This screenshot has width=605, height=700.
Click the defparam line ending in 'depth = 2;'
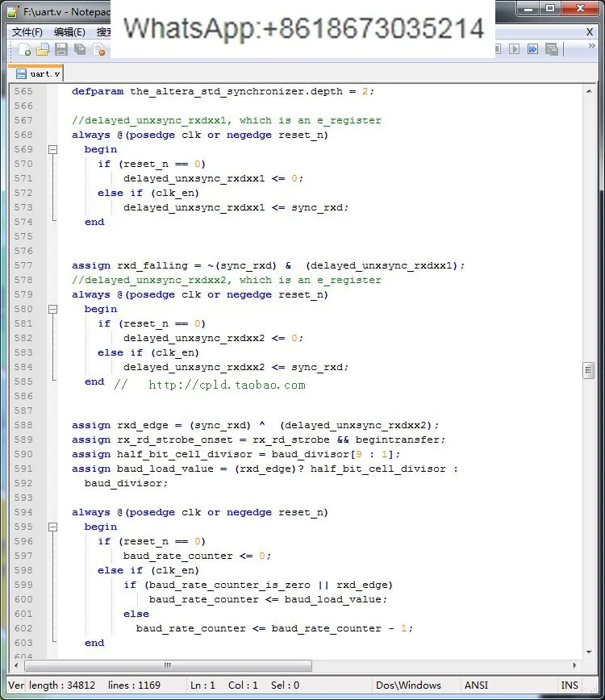click(x=223, y=91)
